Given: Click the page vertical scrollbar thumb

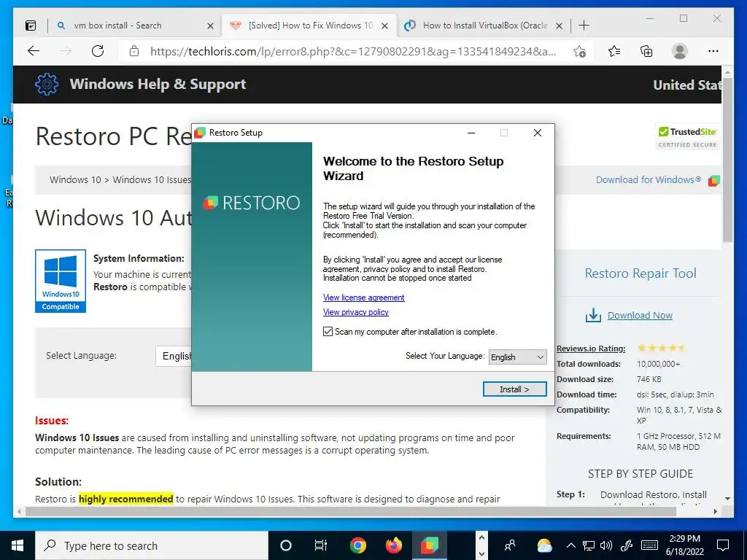Looking at the screenshot, I should [727, 160].
